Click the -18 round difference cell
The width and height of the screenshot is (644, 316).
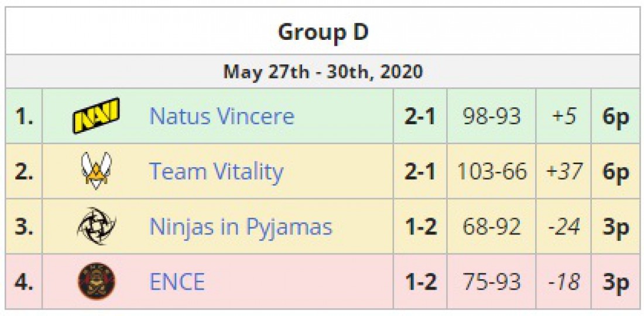coord(563,282)
